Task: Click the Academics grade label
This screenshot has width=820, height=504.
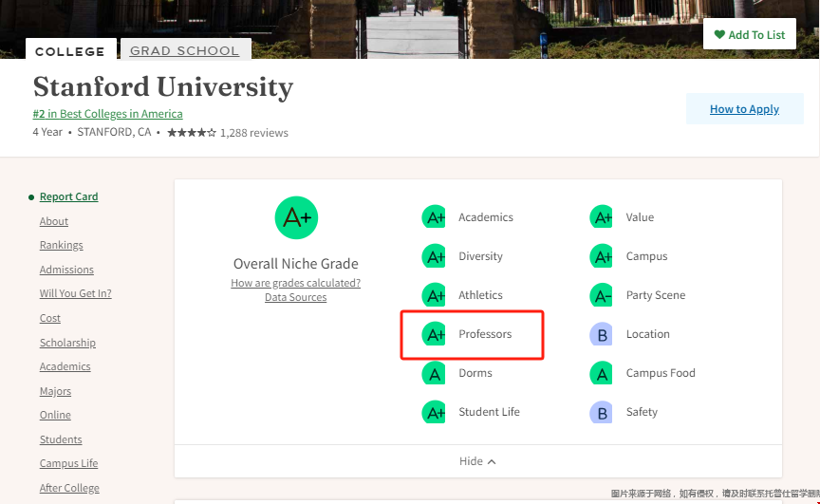Action: coord(486,217)
